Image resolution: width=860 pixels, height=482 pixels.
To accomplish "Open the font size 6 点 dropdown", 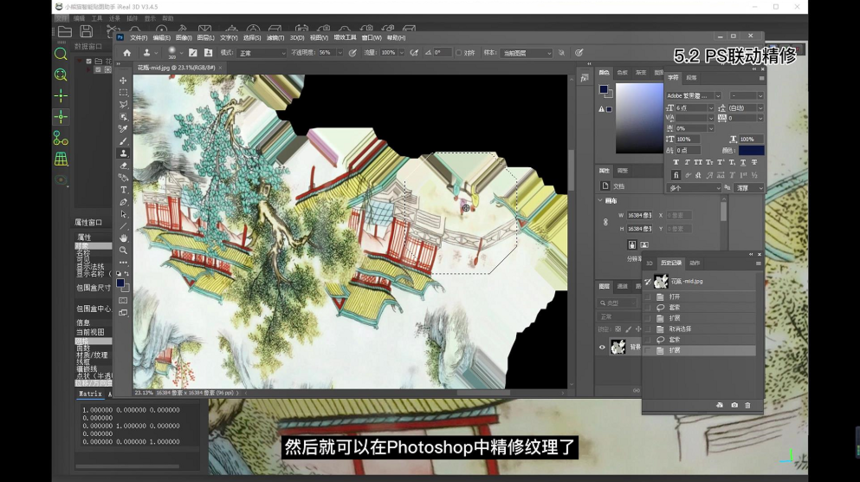I will (711, 108).
